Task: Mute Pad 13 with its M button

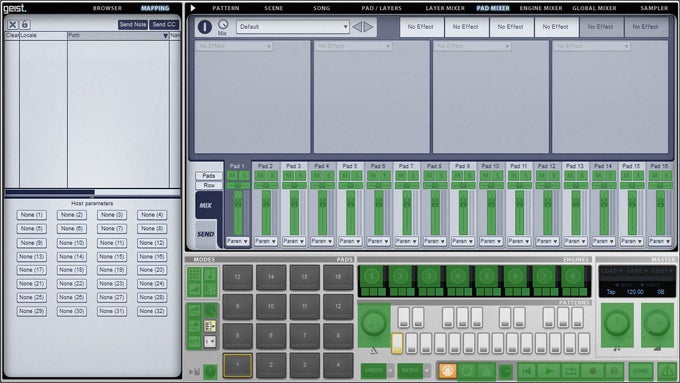Action: click(x=570, y=176)
